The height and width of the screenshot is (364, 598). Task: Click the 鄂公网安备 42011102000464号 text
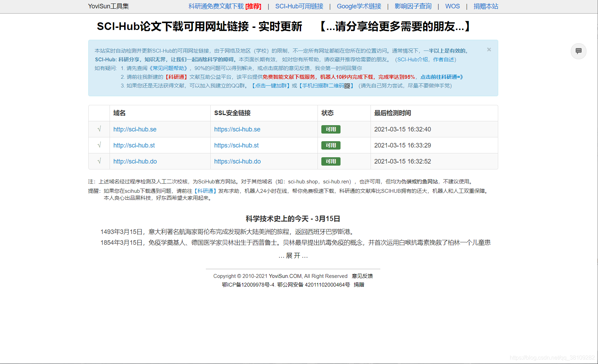[x=313, y=285]
